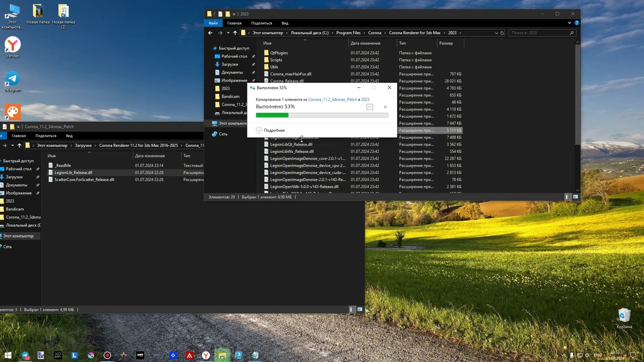Open 'Документы' in Patch window sidebar
Screen dimensions: 644x362
coord(16,185)
